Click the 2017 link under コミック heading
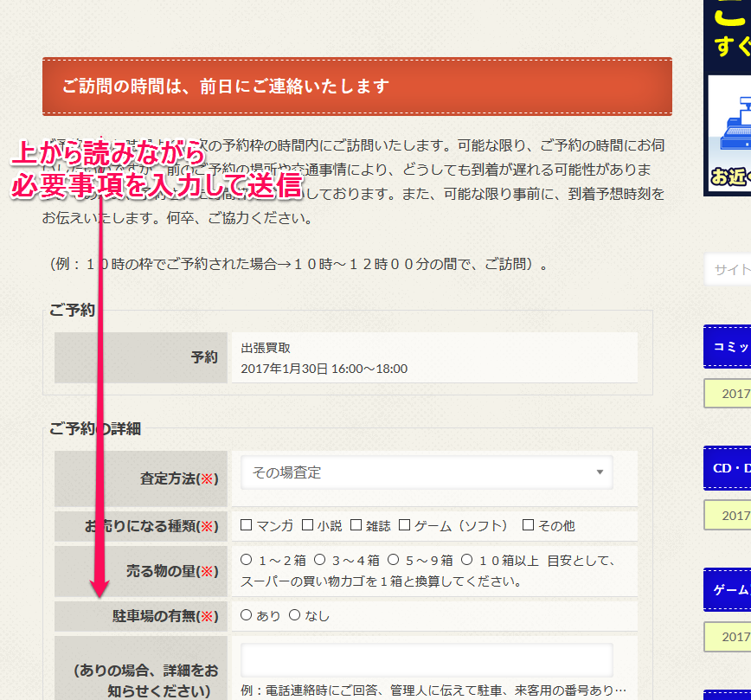This screenshot has width=751, height=700. 728,394
